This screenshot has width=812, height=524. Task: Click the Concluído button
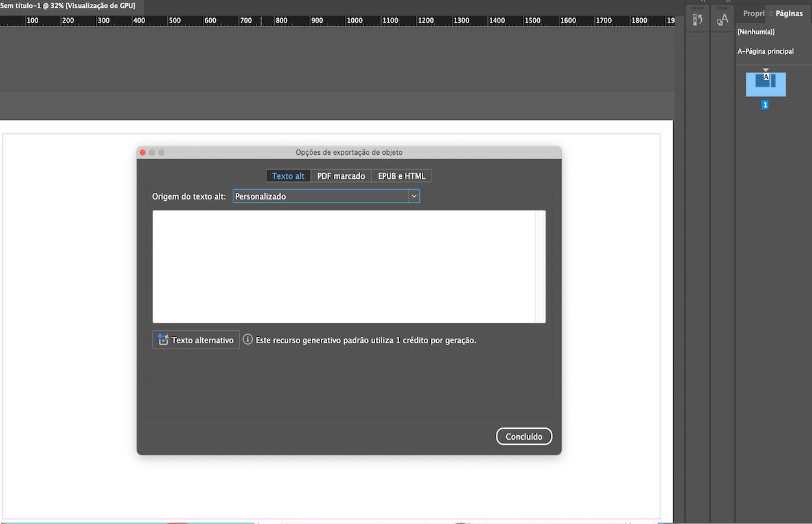[524, 437]
